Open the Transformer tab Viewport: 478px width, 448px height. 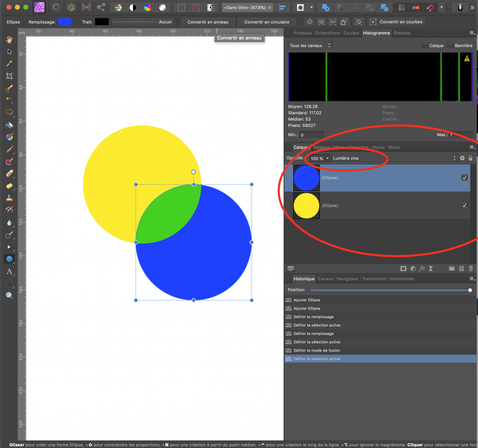(374, 279)
